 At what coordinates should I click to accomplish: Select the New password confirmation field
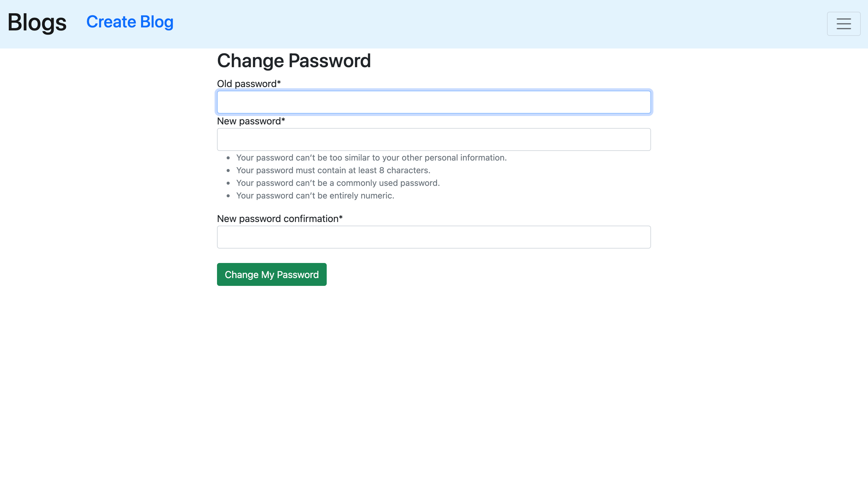pos(433,237)
